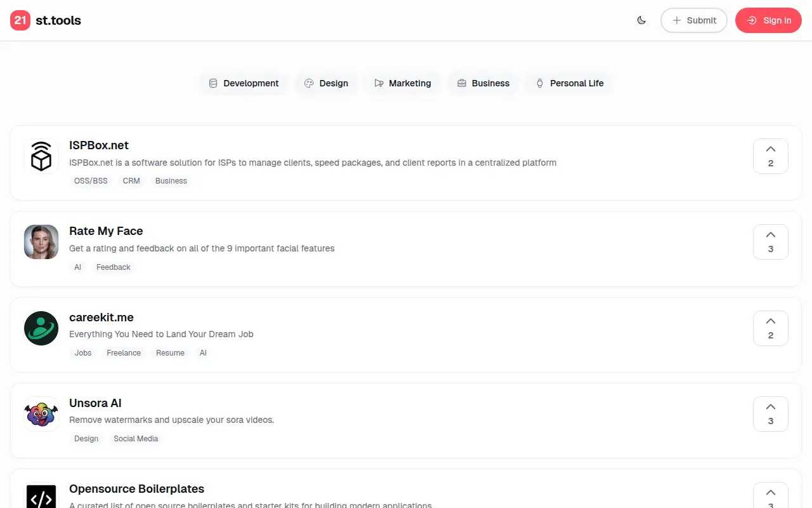The height and width of the screenshot is (508, 812).
Task: Click the Sign in button
Action: pos(768,20)
